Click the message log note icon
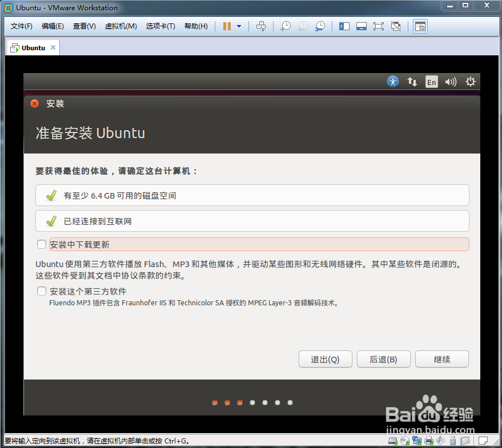 (483, 441)
